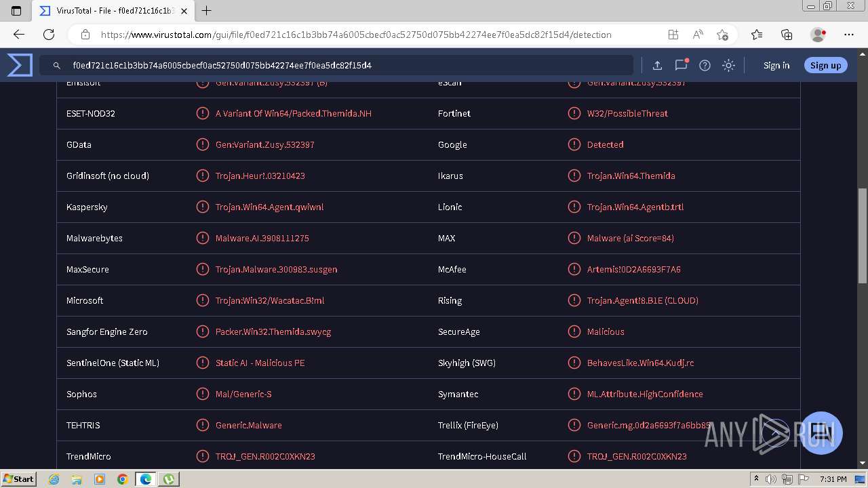868x488 pixels.
Task: Select 'Trojan:Win32/Wacatac.B!ml' Microsoft result
Action: click(x=270, y=300)
